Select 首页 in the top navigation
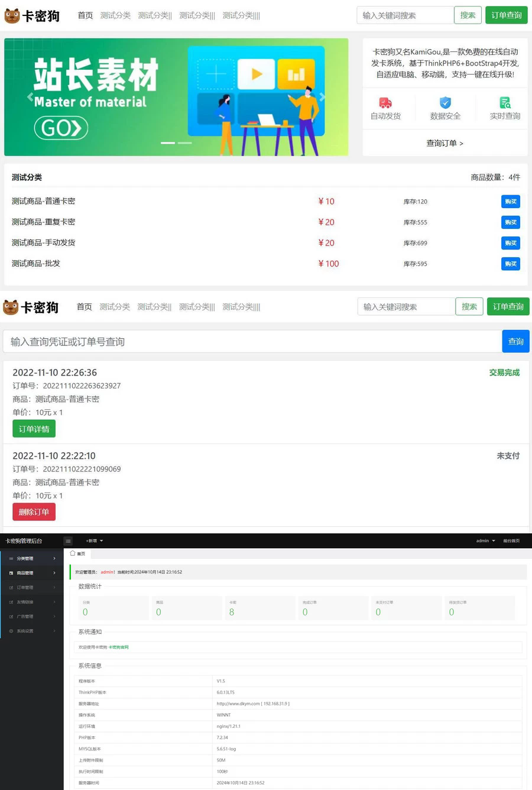The height and width of the screenshot is (790, 532). [85, 15]
